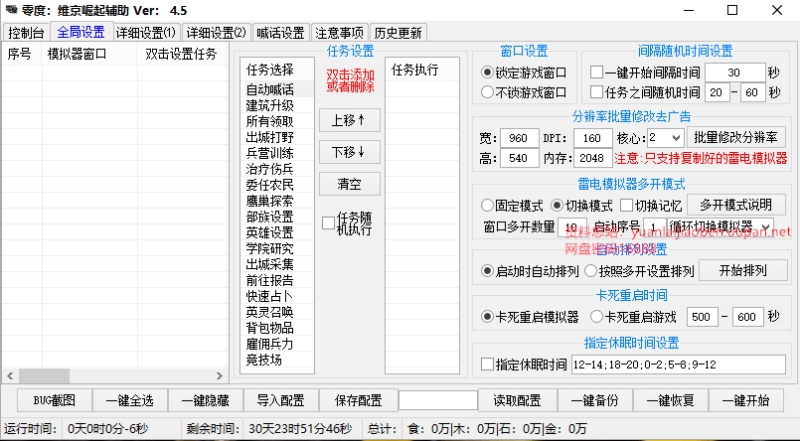The width and height of the screenshot is (800, 441).
Task: Click the 指定休眠时间 schedule text field
Action: (x=678, y=364)
